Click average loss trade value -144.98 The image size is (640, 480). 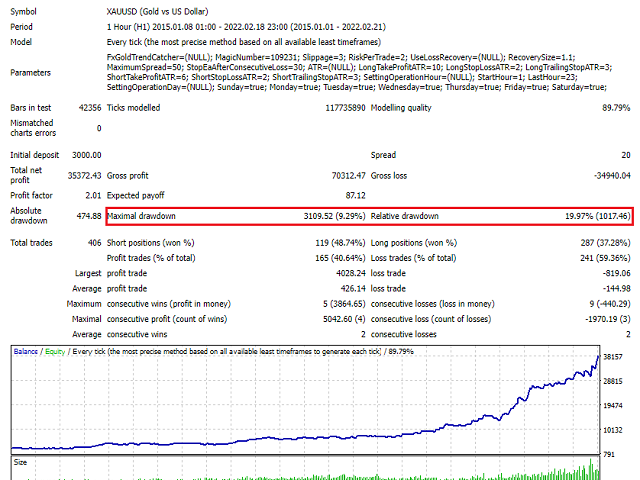(x=616, y=289)
